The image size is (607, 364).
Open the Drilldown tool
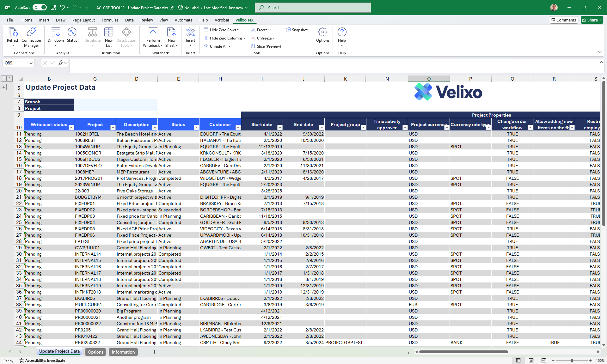(56, 32)
